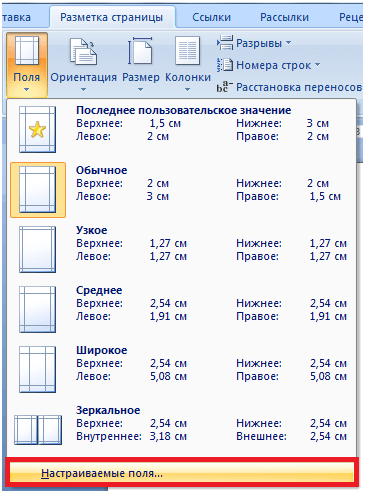Expand the Ориентация dropdown arrow
Screen dimensions: 365x493
click(83, 89)
